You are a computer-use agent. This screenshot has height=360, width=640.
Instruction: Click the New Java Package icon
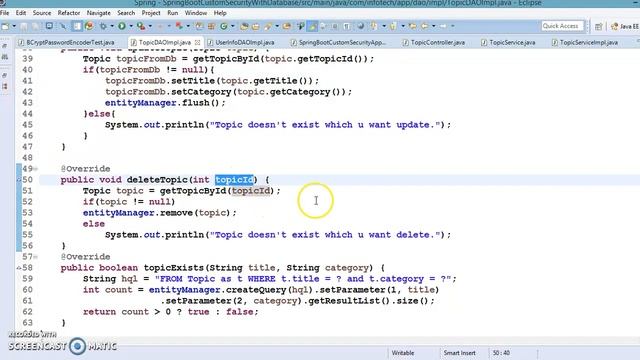click(x=199, y=26)
